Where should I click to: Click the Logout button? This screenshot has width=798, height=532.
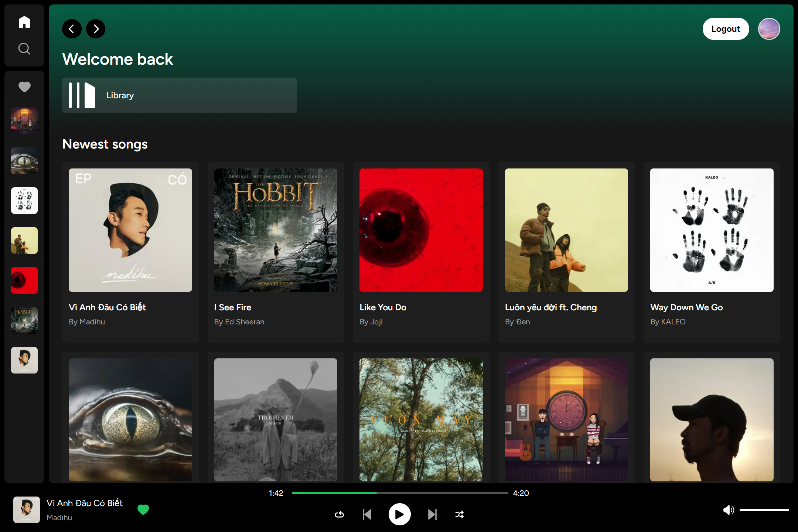click(x=725, y=28)
